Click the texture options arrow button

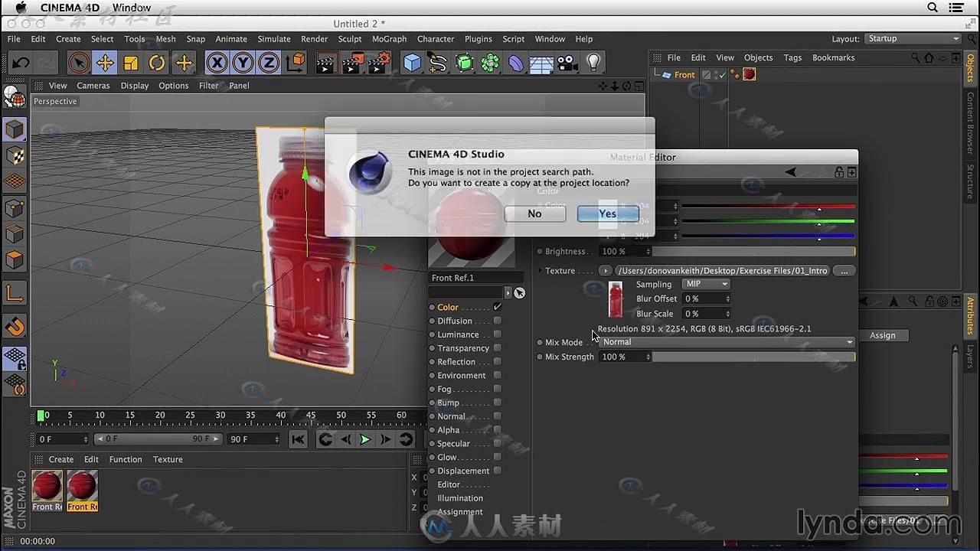[606, 271]
